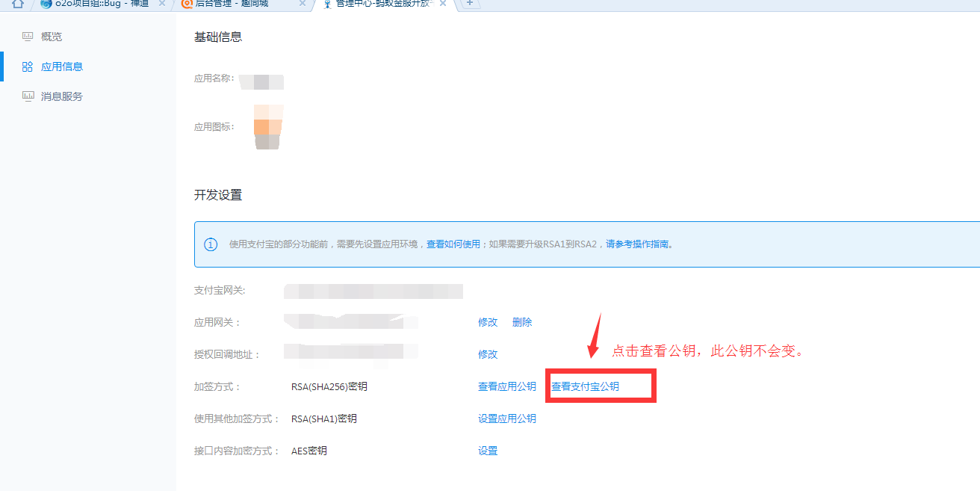Click the info circle icon in the notice banner
This screenshot has width=980, height=491.
click(210, 244)
